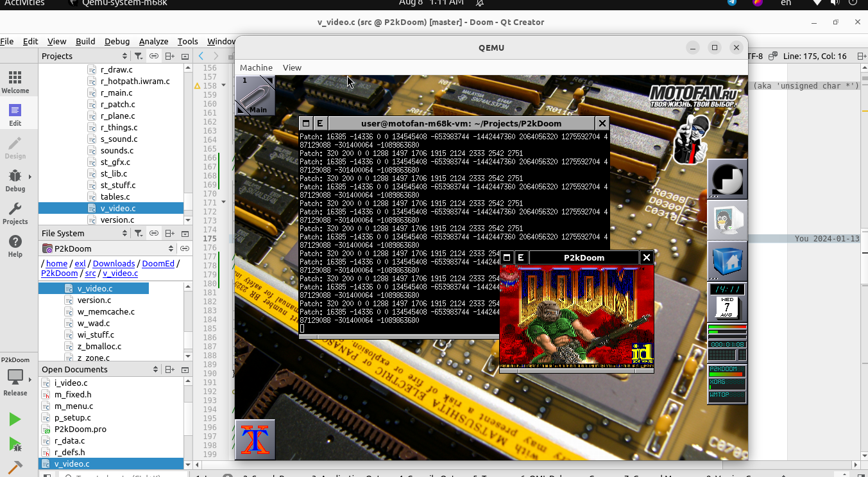
Task: Switch to Edit mode in sidebar
Action: tap(15, 114)
